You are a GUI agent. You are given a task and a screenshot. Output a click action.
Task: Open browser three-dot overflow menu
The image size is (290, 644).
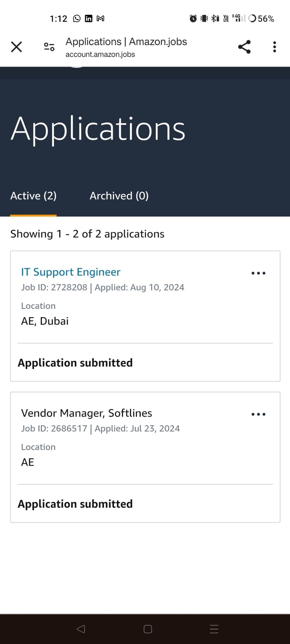[x=275, y=47]
